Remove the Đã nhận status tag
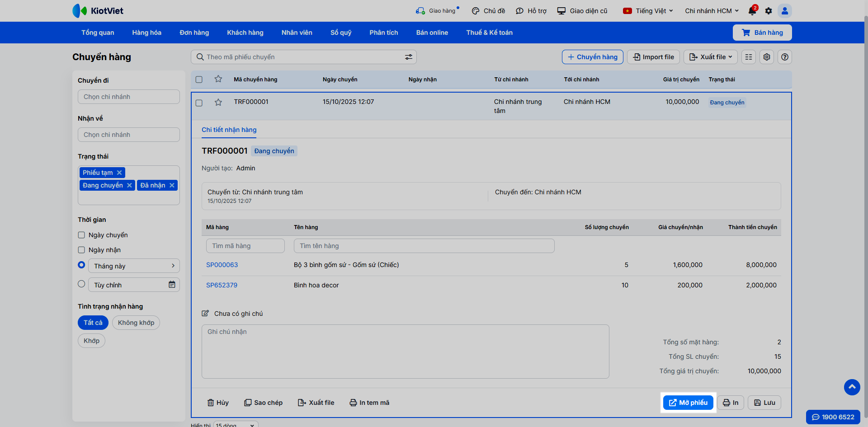The image size is (868, 427). point(172,185)
